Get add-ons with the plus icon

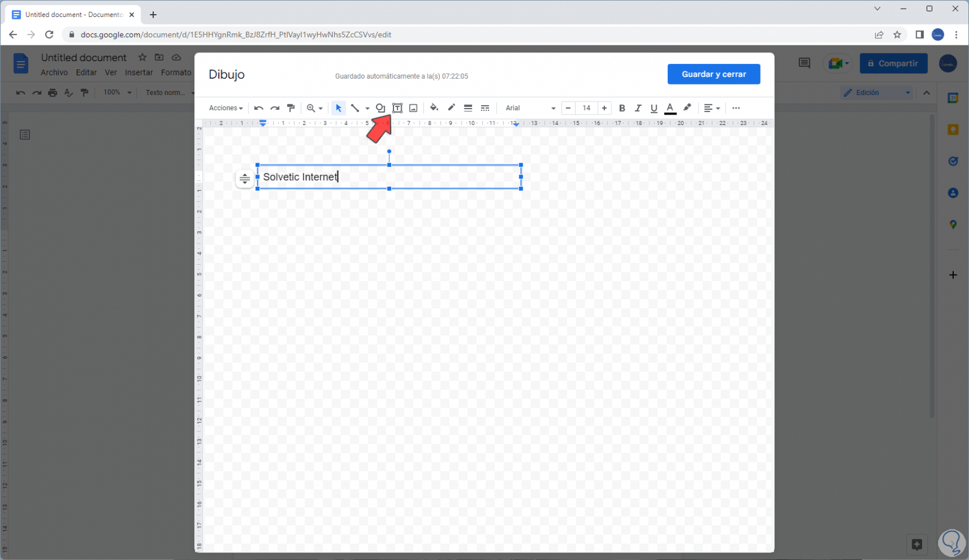[953, 275]
